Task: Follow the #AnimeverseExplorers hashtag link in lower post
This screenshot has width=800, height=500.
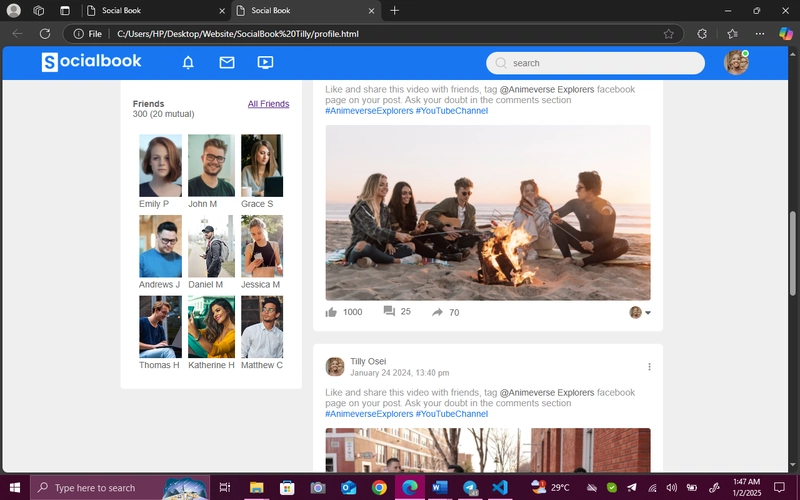Action: [369, 414]
